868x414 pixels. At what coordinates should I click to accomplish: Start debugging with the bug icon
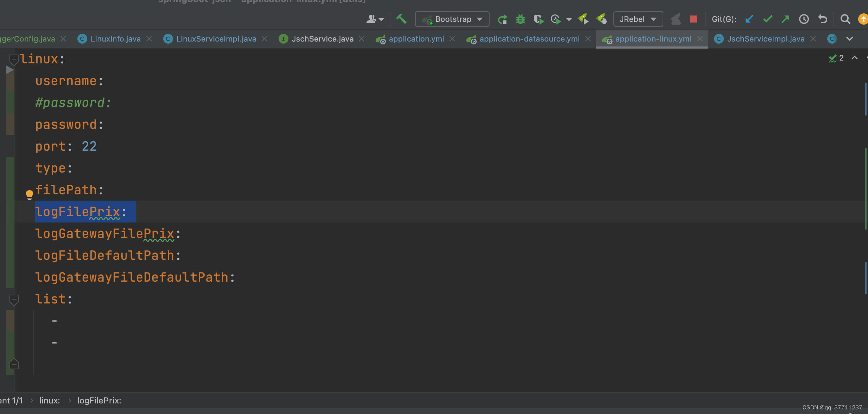point(520,19)
